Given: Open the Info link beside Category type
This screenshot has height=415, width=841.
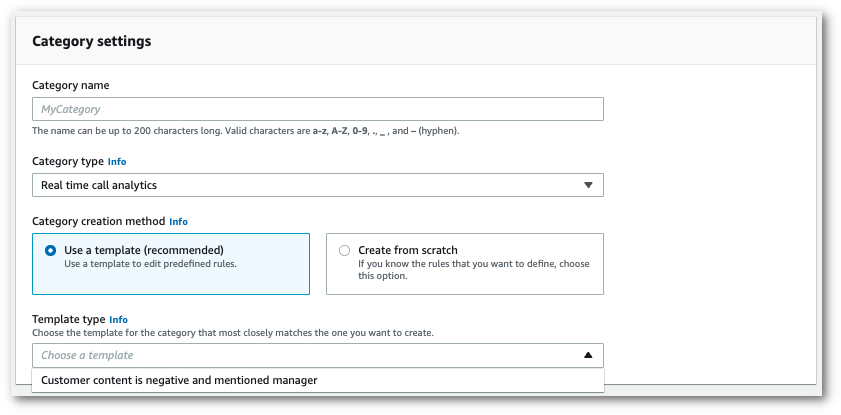Looking at the screenshot, I should [x=117, y=161].
